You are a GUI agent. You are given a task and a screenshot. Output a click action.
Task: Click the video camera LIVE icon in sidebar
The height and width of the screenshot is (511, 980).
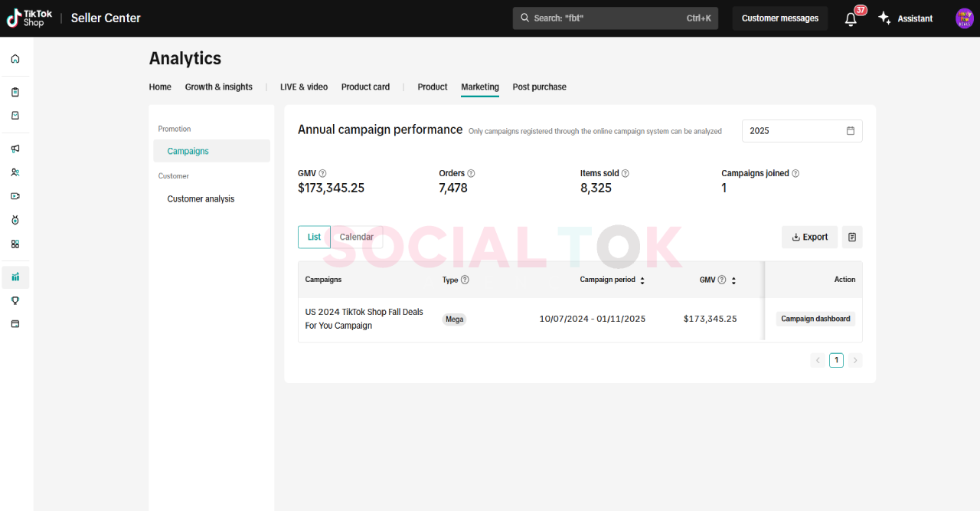[x=15, y=196]
